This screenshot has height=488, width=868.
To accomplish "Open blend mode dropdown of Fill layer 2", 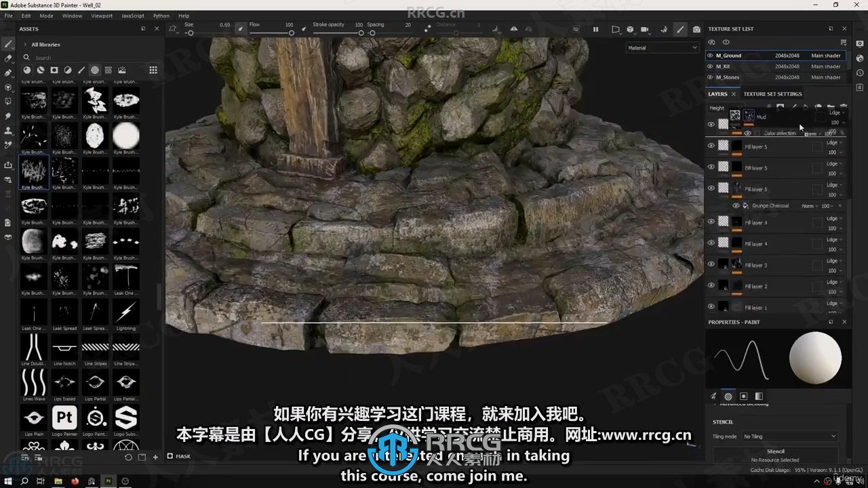I will click(x=835, y=282).
